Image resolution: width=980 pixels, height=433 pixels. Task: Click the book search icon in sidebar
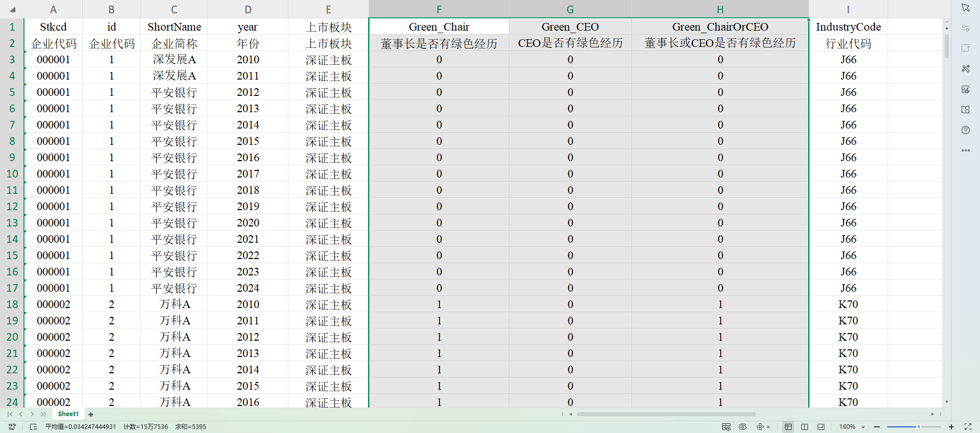pyautogui.click(x=965, y=110)
